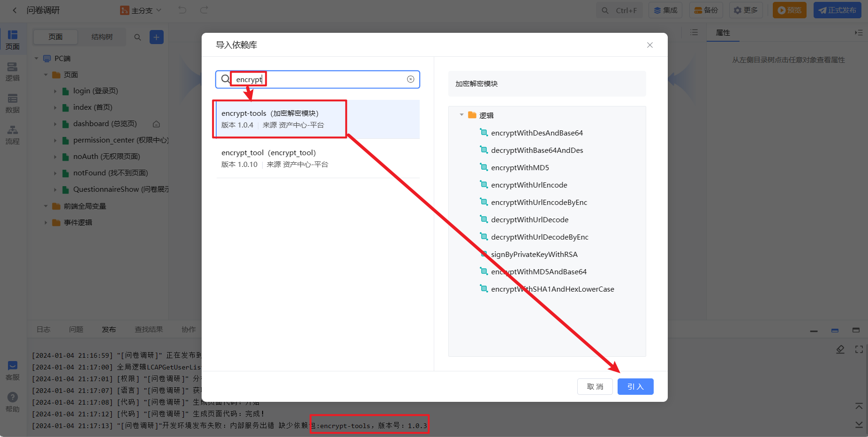Screen dimensions: 868x437
Task: Open the 主分支 branch dropdown
Action: 141,10
